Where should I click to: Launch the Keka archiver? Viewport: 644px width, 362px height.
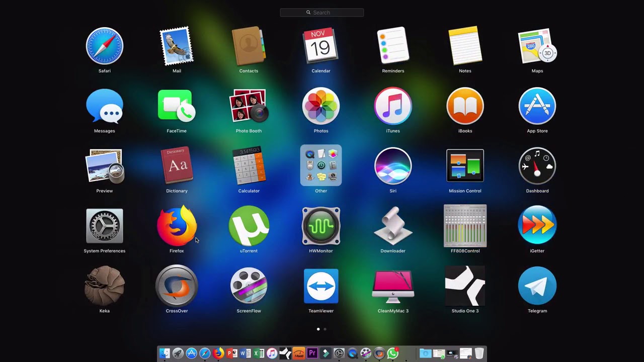[x=105, y=286]
